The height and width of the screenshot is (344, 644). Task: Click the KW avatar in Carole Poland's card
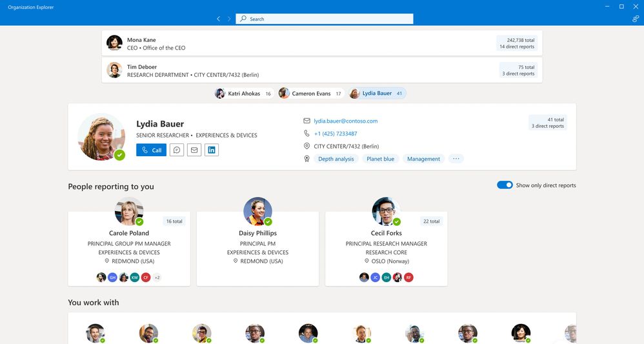coord(135,278)
